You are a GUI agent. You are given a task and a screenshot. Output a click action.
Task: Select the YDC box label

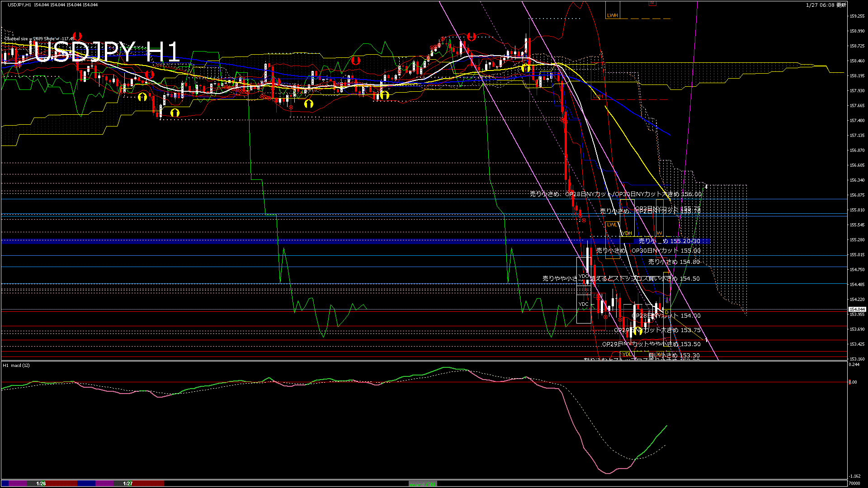(x=584, y=304)
